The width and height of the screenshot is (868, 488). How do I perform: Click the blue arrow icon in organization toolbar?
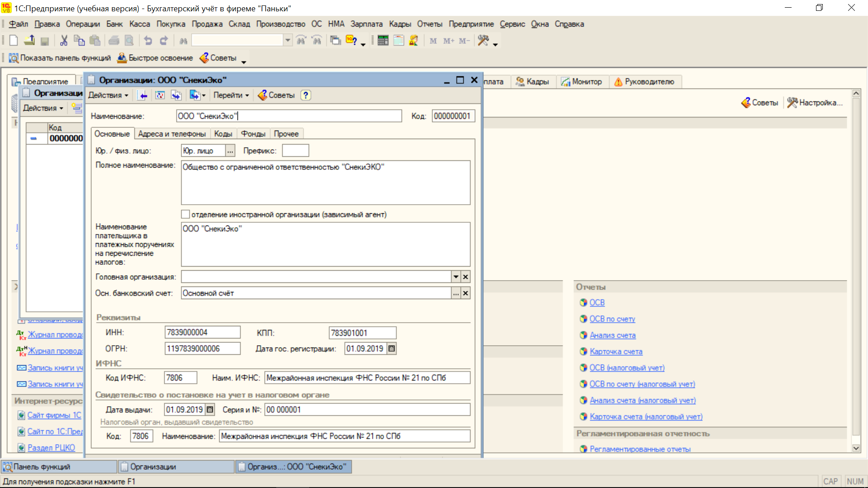point(143,95)
